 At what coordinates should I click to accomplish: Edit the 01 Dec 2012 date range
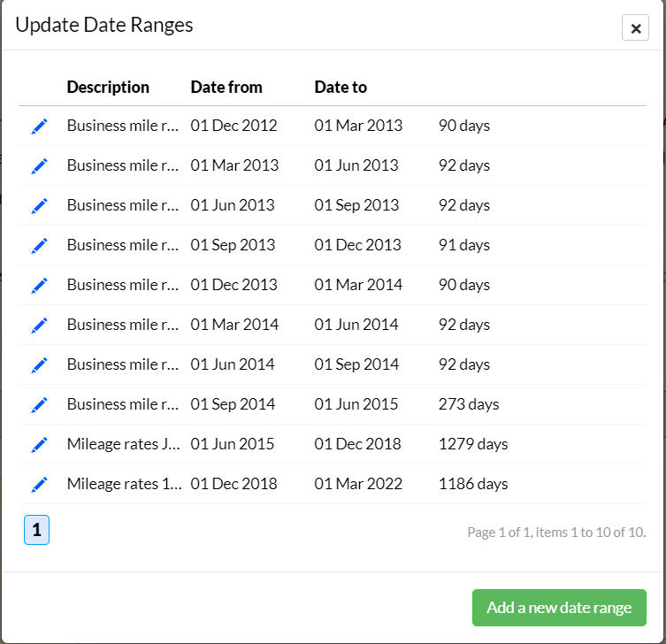pyautogui.click(x=39, y=126)
